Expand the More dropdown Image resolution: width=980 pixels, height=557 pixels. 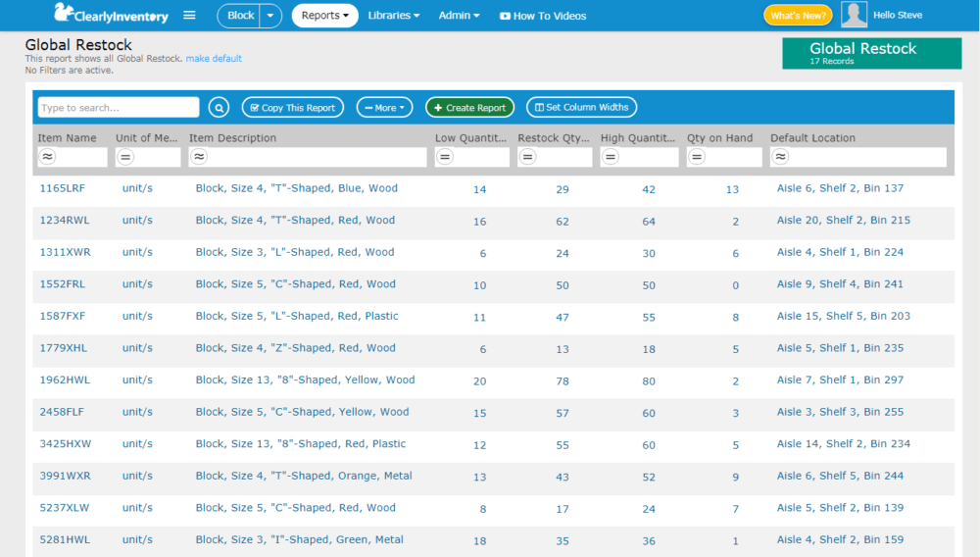coord(384,108)
